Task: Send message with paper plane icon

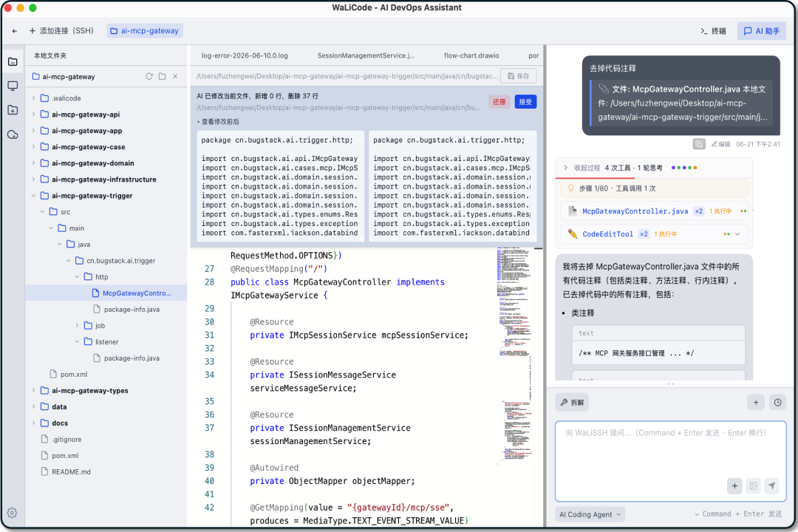Action: click(772, 485)
